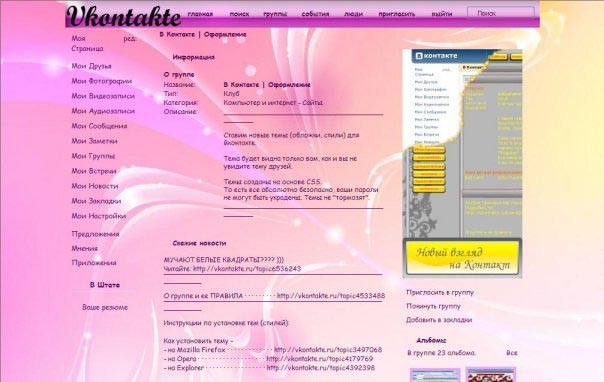Go to Мои Сообщения

(99, 126)
